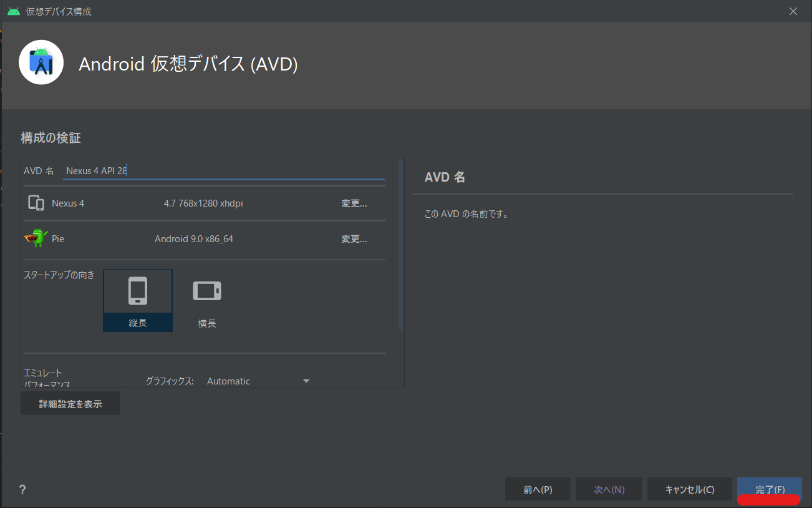
Task: Open the グラフィックス Automatic dropdown
Action: (258, 381)
